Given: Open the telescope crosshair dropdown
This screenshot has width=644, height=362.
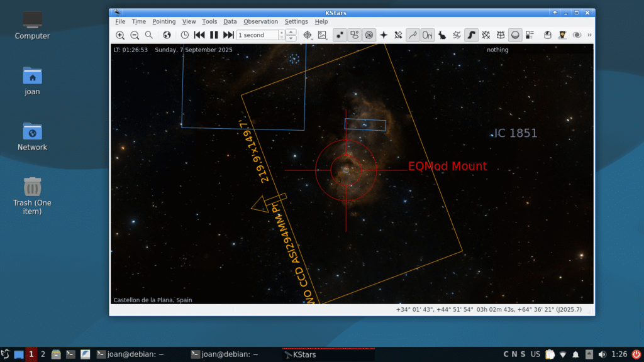Looking at the screenshot, I should coord(308,35).
